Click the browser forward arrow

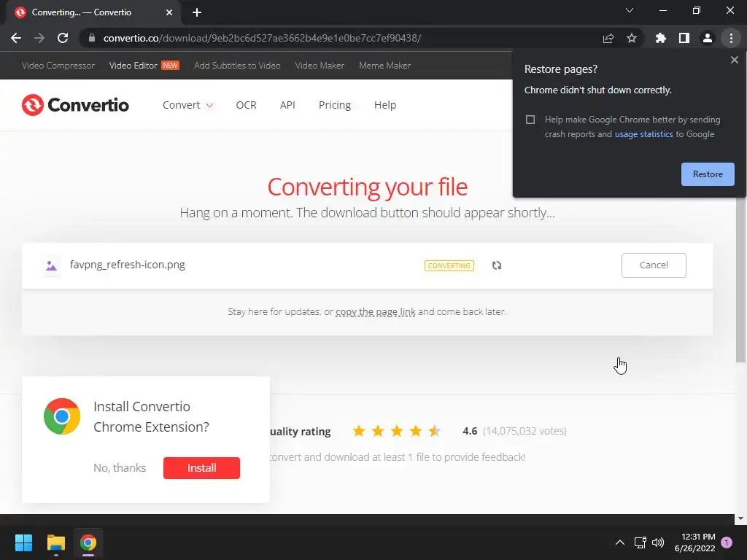pos(39,38)
